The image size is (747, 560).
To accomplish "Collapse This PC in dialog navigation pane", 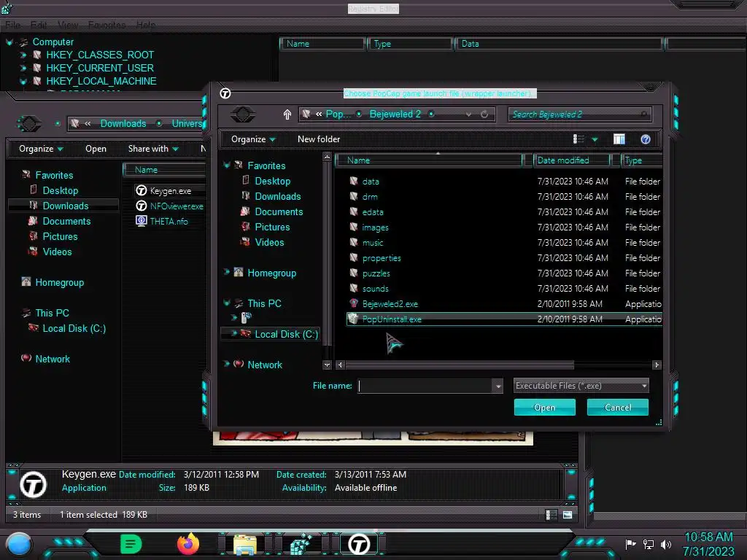I will tap(227, 303).
